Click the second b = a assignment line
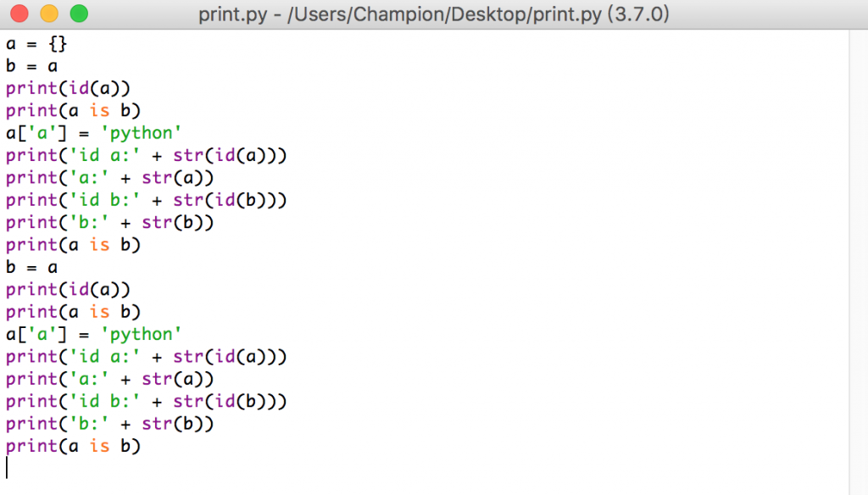 click(31, 268)
